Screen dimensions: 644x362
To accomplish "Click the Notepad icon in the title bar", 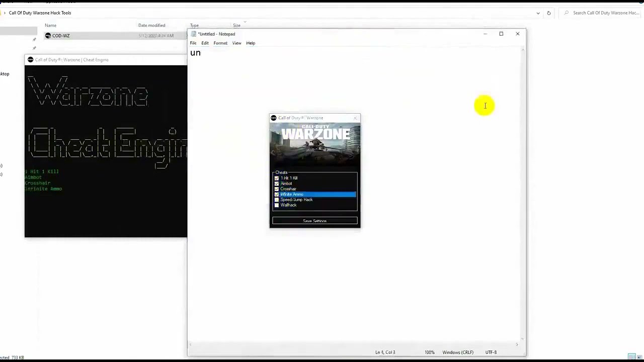I will point(194,34).
